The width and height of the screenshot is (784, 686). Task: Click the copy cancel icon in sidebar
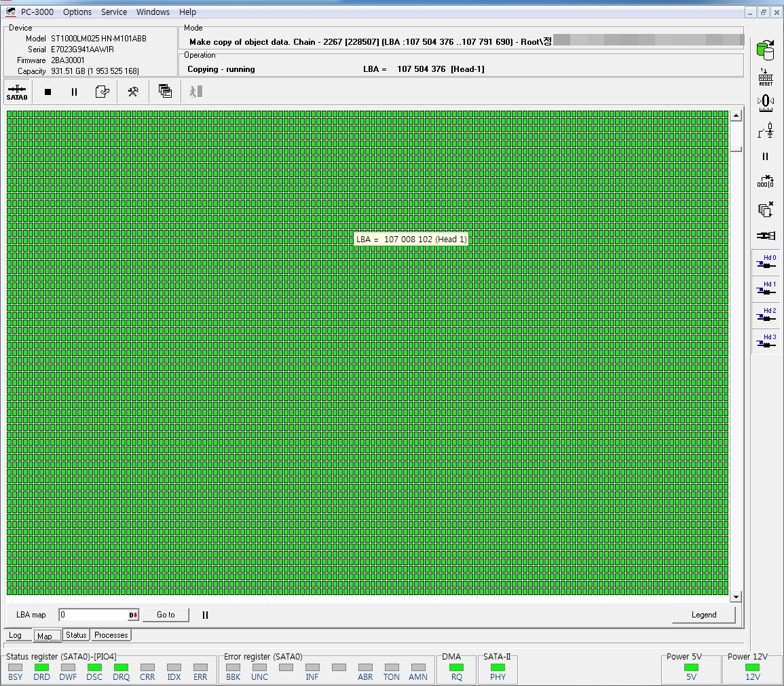(766, 210)
